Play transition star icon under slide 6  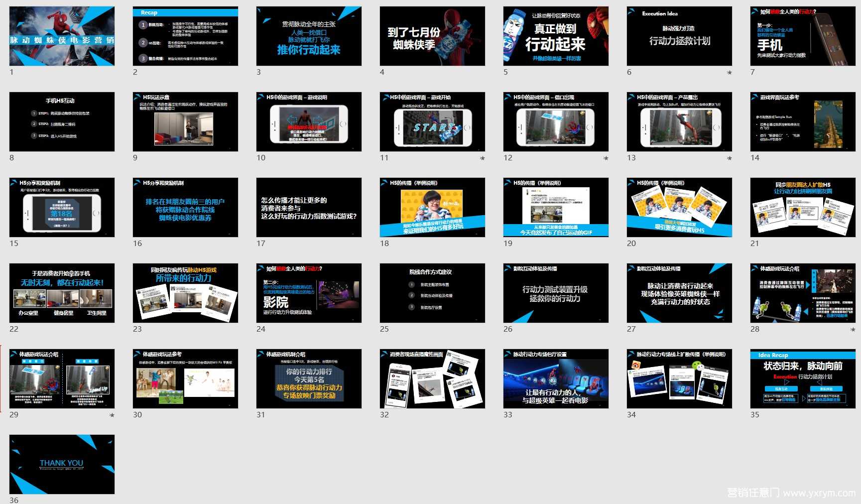tap(730, 72)
